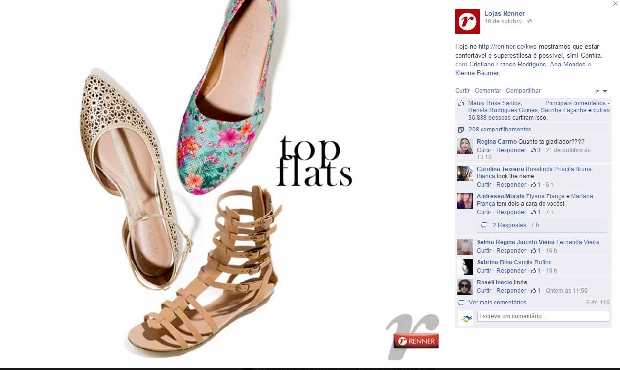This screenshot has width=620, height=370.
Task: Click the comment bubble icon beside Ver mais comentários
Action: click(461, 303)
